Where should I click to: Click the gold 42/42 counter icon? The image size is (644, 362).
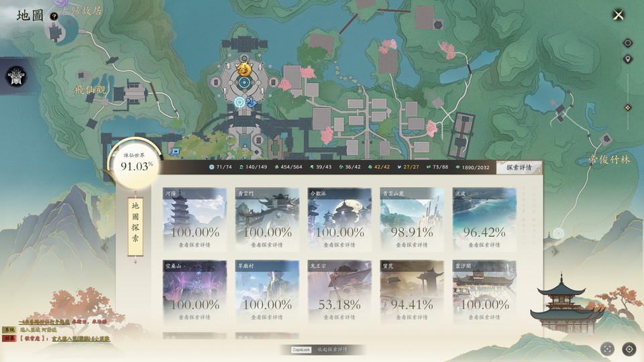[x=370, y=168]
